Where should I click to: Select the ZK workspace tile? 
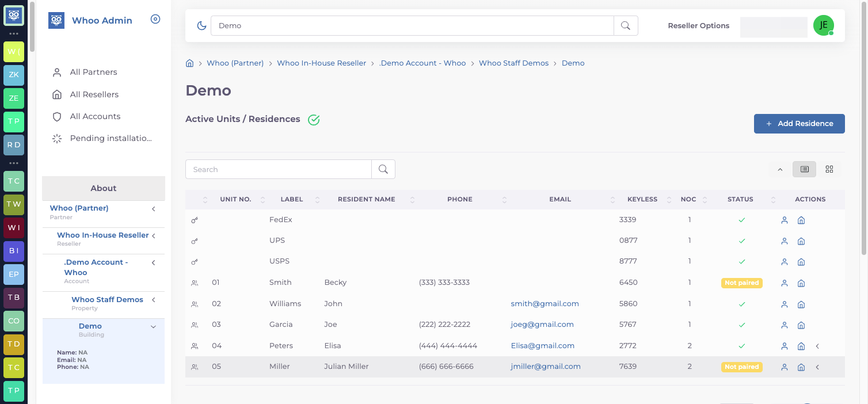click(14, 75)
